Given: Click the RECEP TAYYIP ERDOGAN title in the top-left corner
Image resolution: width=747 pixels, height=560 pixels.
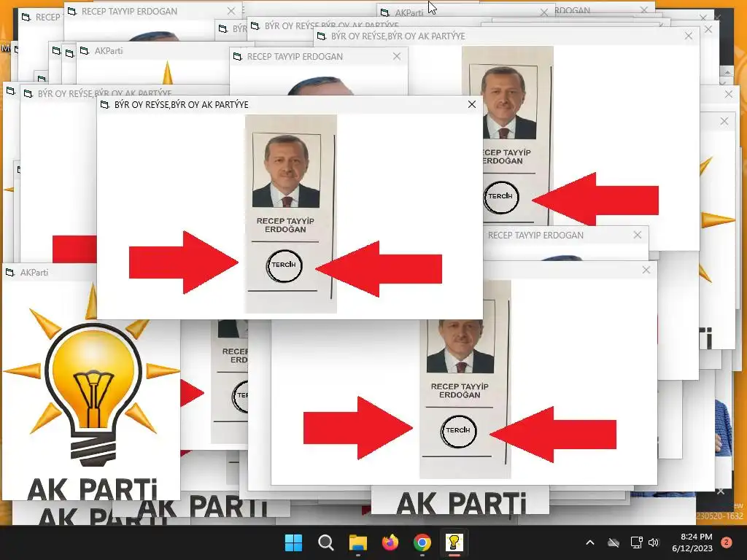Looking at the screenshot, I should coord(129,12).
